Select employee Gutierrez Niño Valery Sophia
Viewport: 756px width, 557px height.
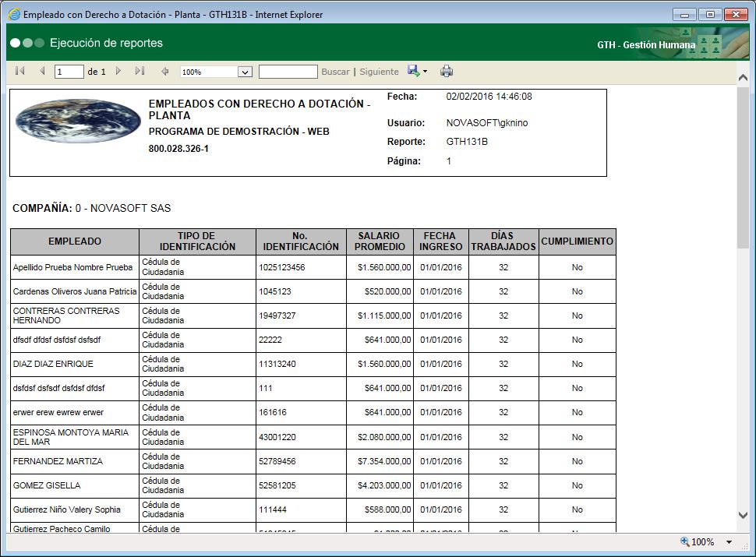coord(66,509)
